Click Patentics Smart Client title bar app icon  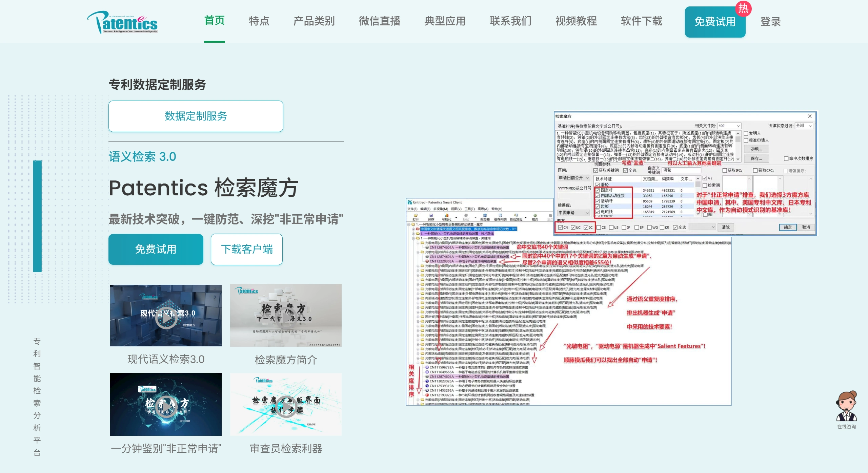[x=410, y=202]
